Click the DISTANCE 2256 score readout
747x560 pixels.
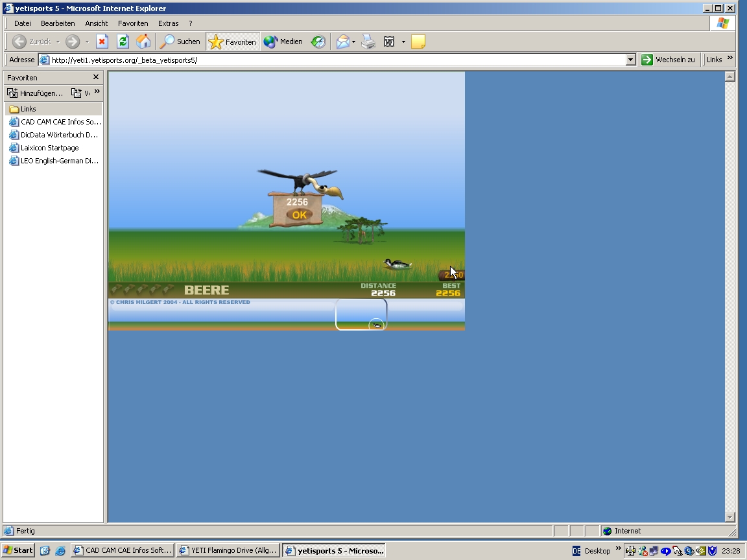(379, 290)
